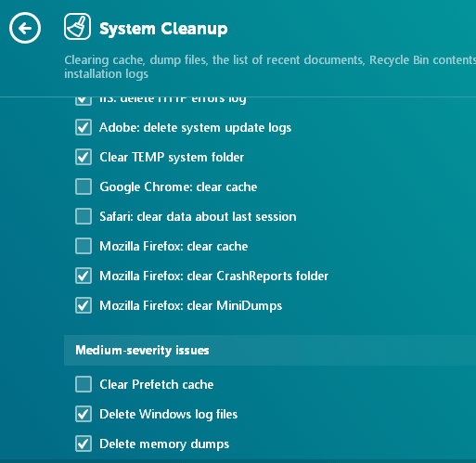
Task: Click label 'Mozilla Firefox: clear CrashReports folder'
Action: coord(214,277)
